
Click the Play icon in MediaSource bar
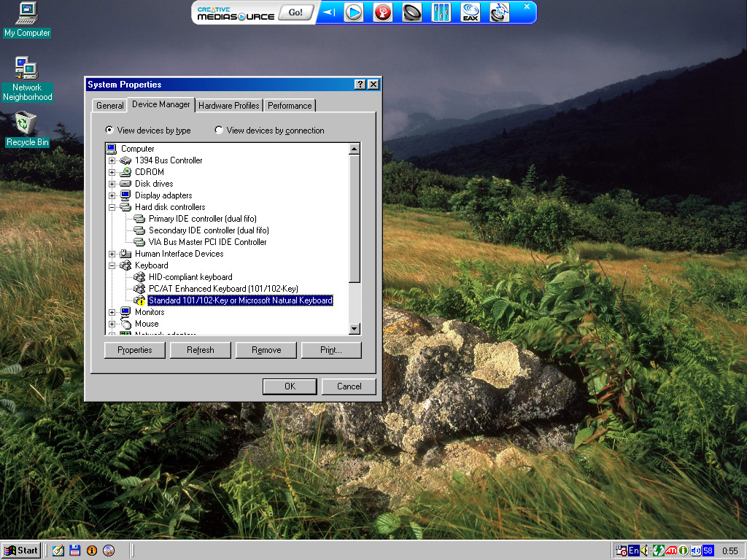tap(354, 12)
